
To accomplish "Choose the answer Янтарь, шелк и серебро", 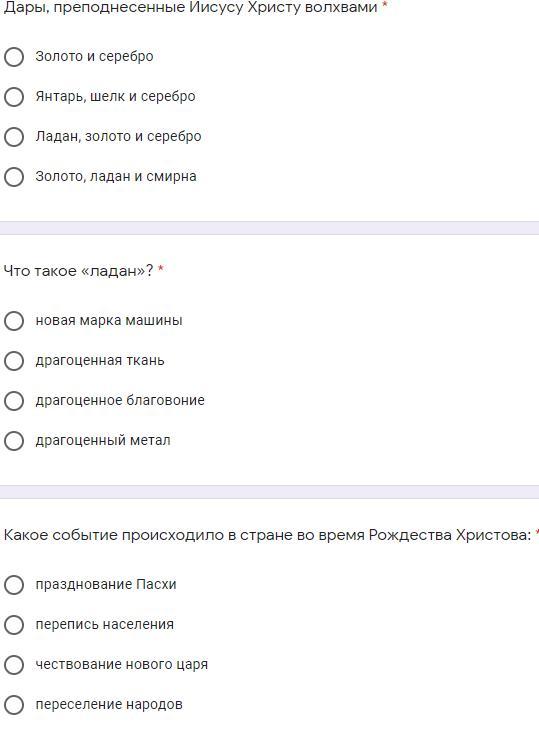I will tap(14, 97).
